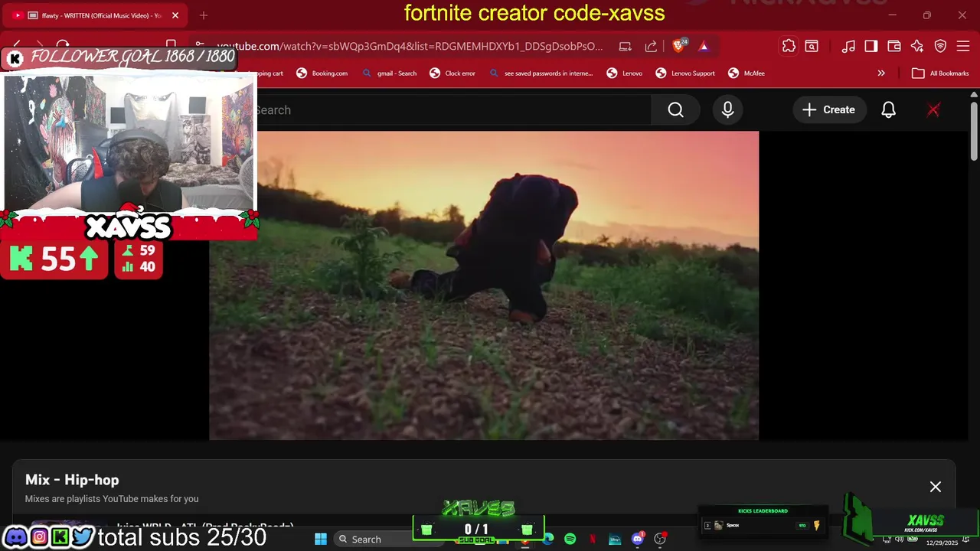This screenshot has width=980, height=551.
Task: Open Spotify from the taskbar
Action: 570,539
